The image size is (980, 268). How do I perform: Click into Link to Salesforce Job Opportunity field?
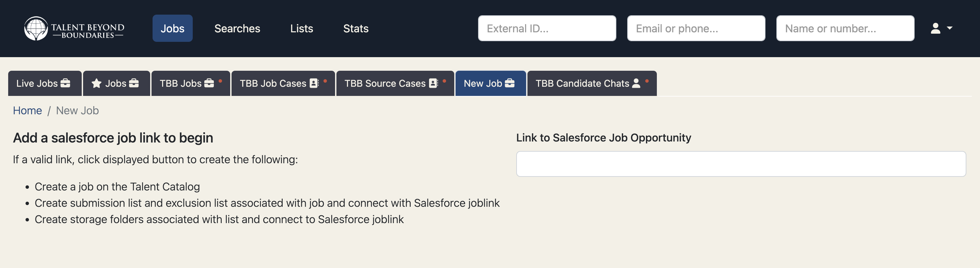(x=741, y=164)
